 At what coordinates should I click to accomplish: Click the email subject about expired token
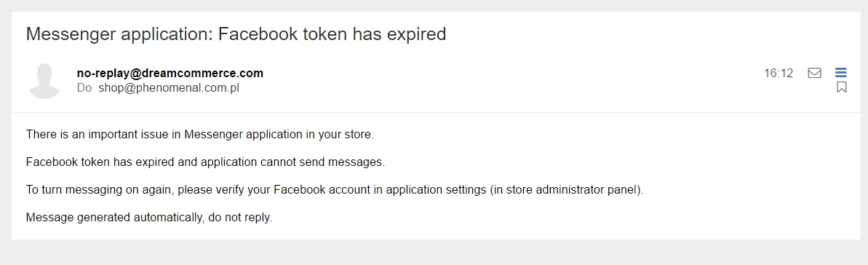click(236, 34)
